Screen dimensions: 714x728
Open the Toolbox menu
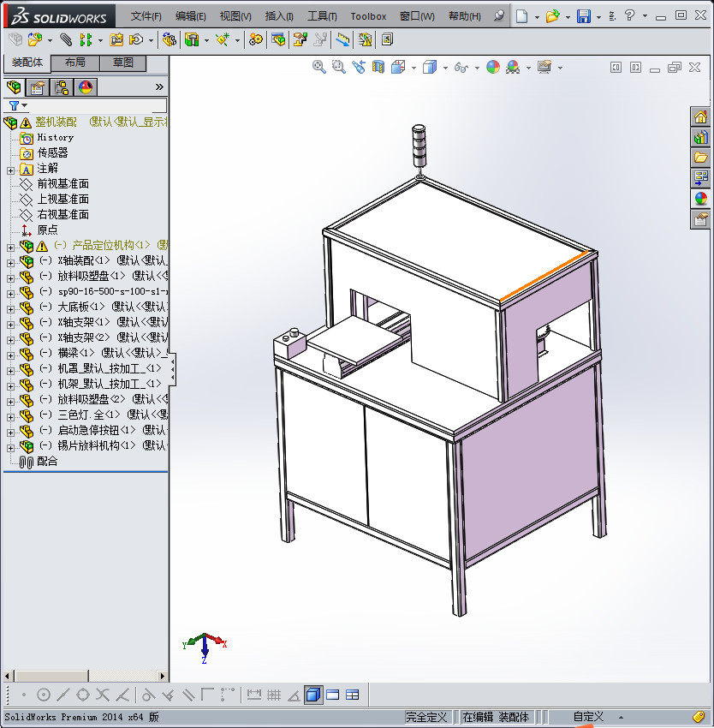pos(368,16)
